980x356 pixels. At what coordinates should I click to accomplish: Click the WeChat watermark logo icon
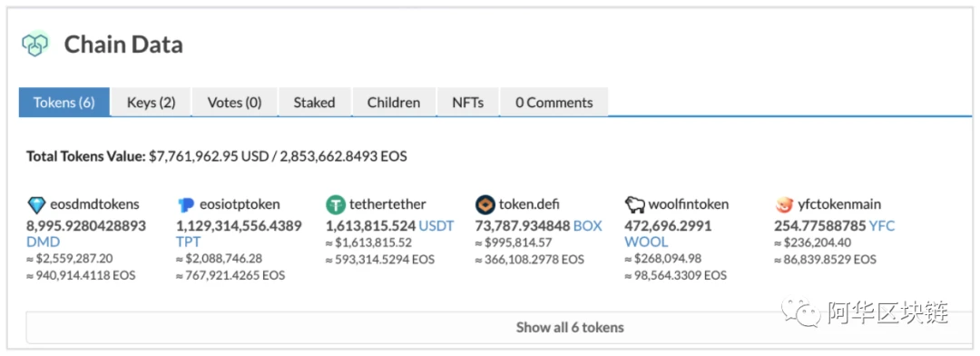tap(801, 311)
